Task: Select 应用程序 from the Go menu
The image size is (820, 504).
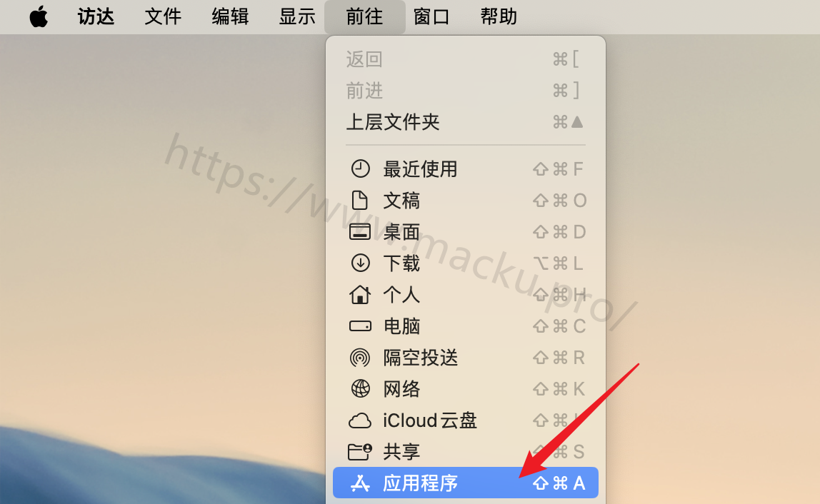Action: click(x=466, y=483)
